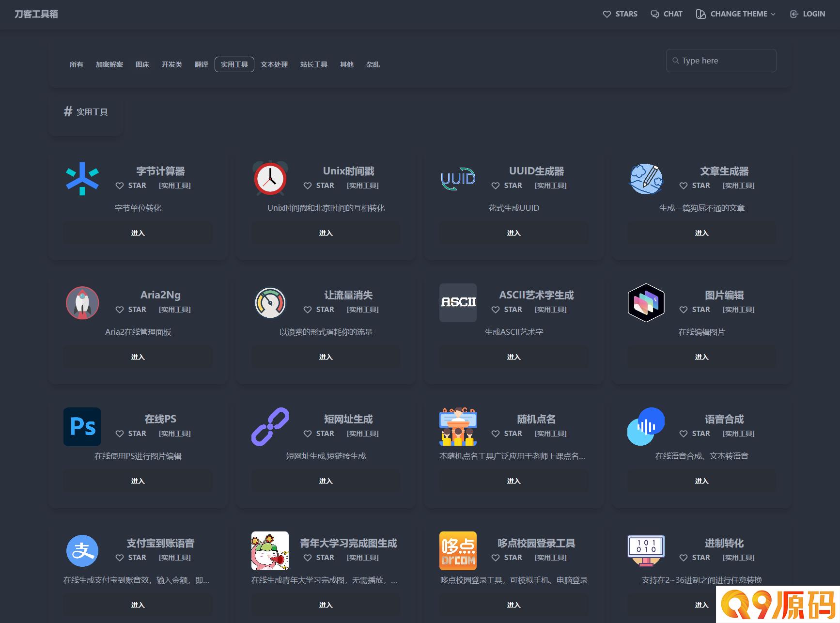
Task: Click the 随机点名 classroom icon
Action: 458,427
